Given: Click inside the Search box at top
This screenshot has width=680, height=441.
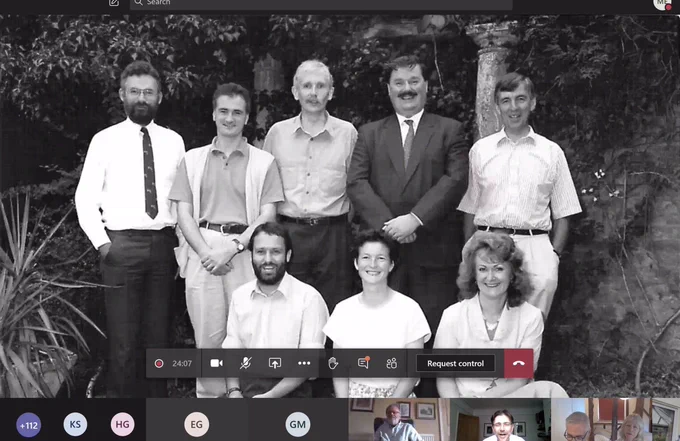Looking at the screenshot, I should click(x=321, y=3).
